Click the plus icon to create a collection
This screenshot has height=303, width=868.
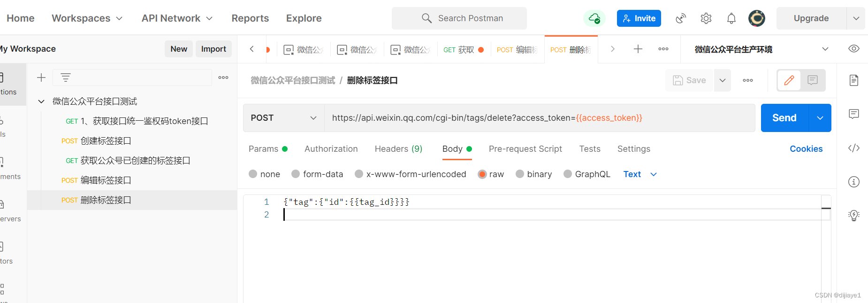(x=41, y=78)
